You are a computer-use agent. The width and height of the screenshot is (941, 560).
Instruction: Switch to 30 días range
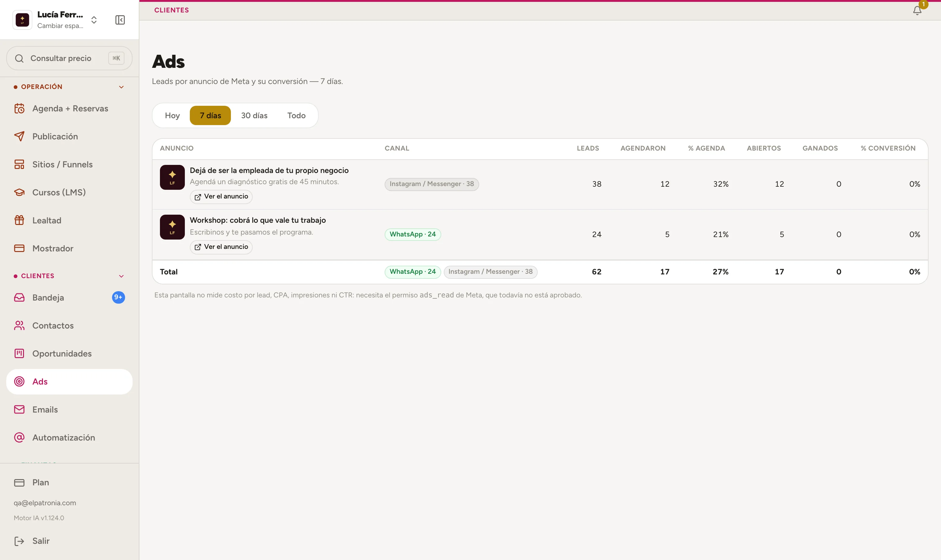point(255,115)
